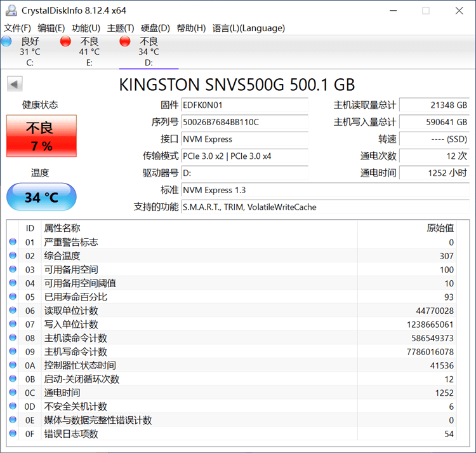The height and width of the screenshot is (453, 476).
Task: Click total host reads value 21348 GB
Action: pyautogui.click(x=434, y=105)
